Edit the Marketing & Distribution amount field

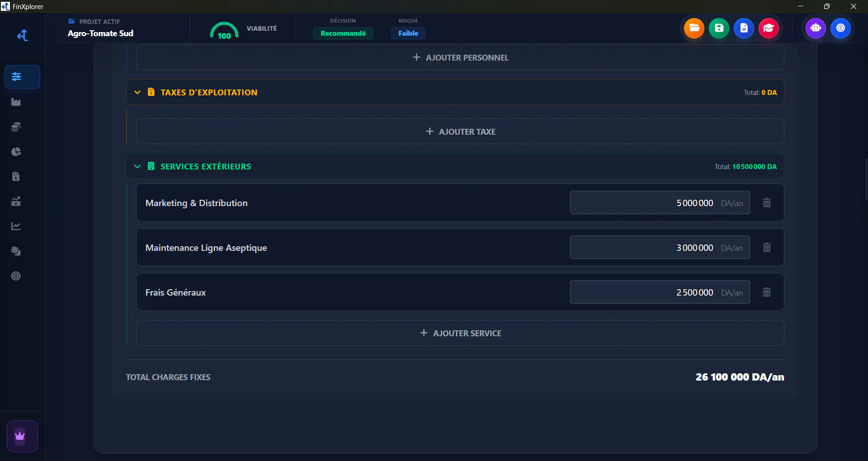[660, 203]
